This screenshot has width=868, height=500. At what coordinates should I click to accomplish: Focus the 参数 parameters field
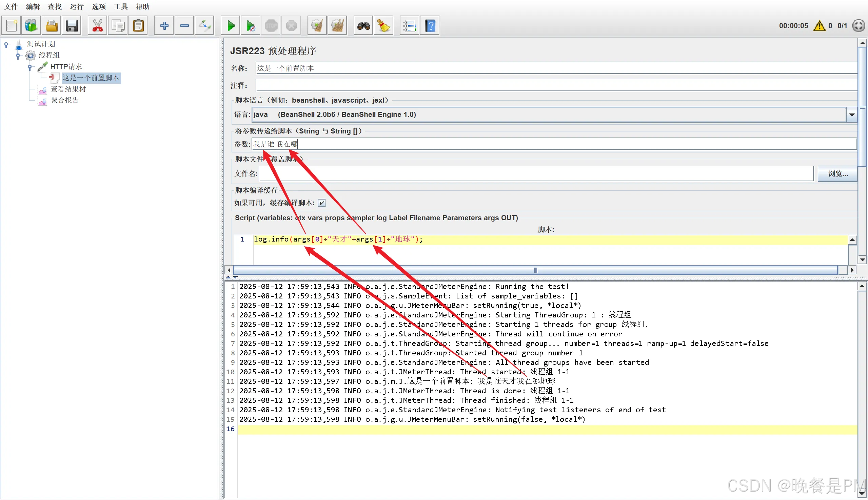(x=554, y=144)
